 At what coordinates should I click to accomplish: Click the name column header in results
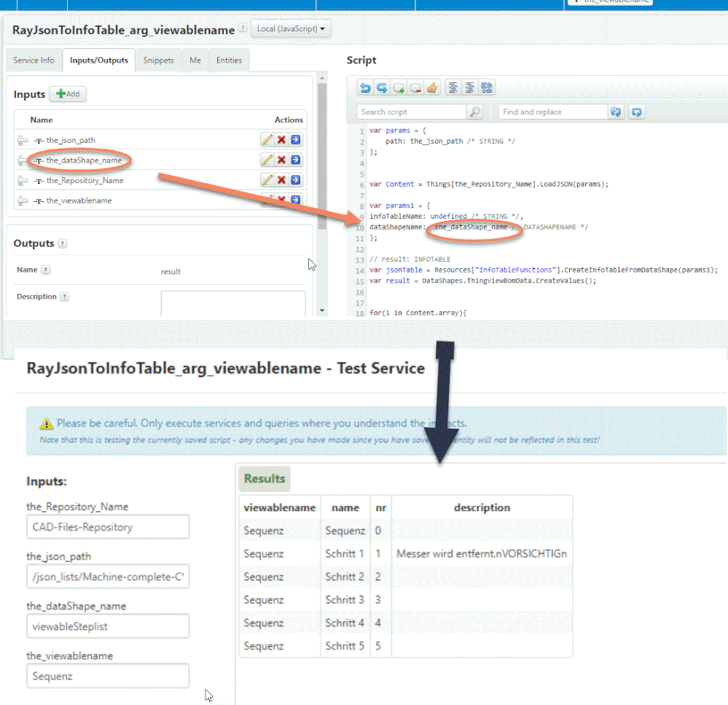coord(345,507)
